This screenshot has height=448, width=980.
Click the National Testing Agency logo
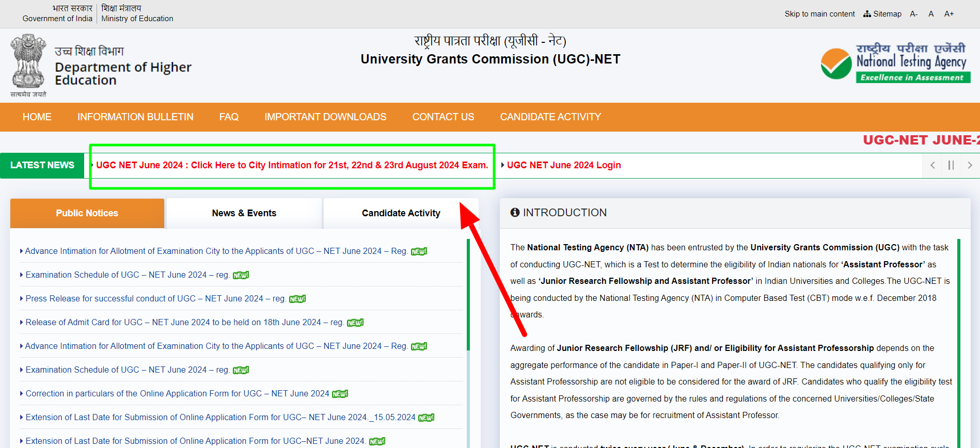[896, 63]
